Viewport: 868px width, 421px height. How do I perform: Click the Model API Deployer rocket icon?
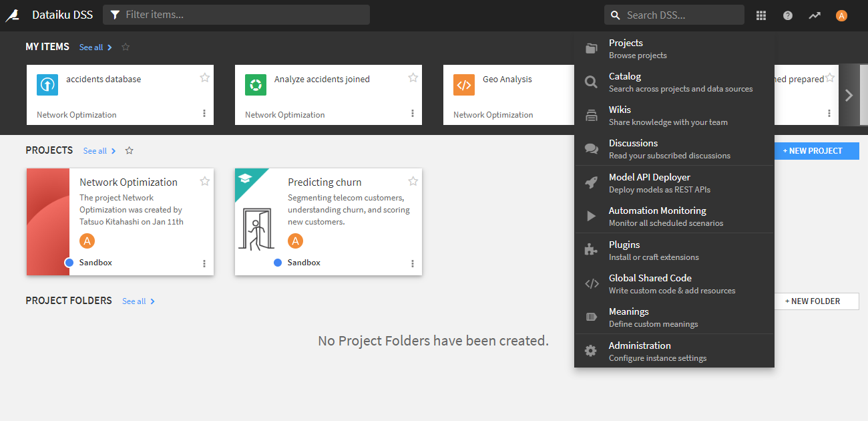click(592, 183)
